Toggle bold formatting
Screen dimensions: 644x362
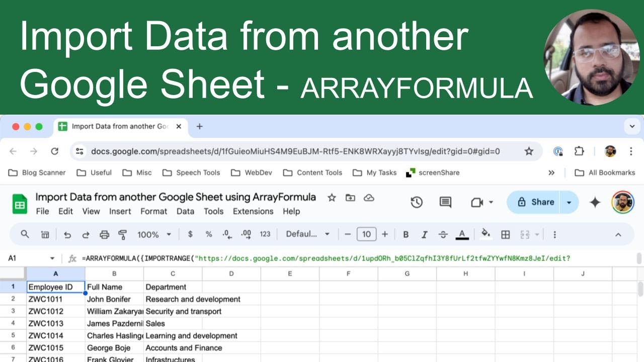click(x=406, y=234)
